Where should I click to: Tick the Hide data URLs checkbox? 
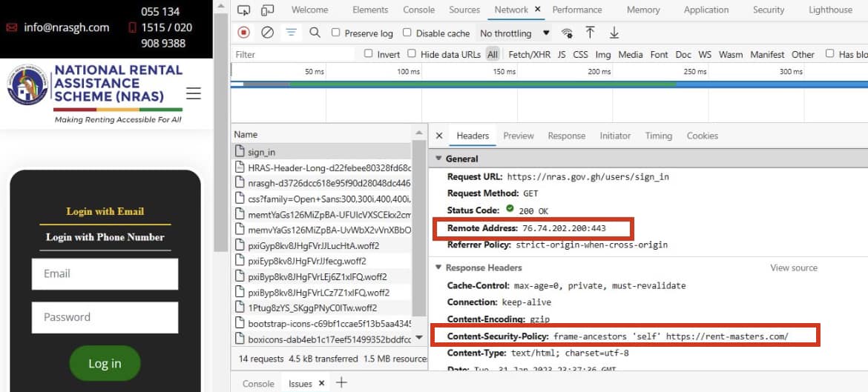coord(412,54)
